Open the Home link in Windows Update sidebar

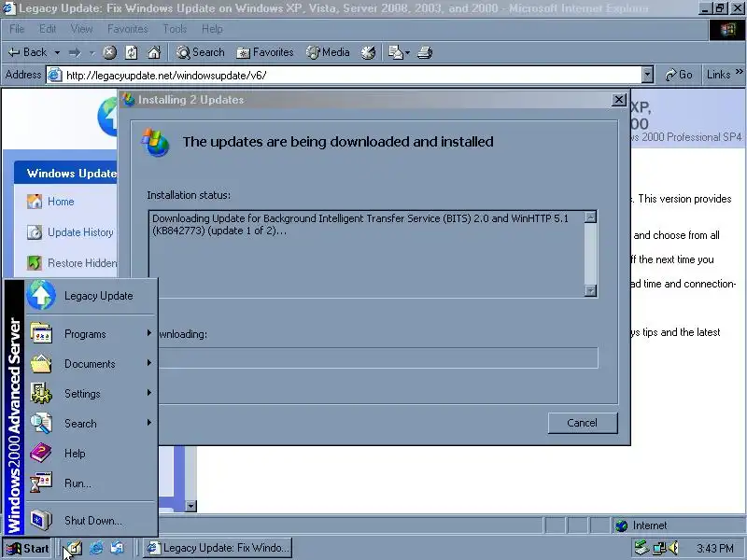pyautogui.click(x=61, y=202)
